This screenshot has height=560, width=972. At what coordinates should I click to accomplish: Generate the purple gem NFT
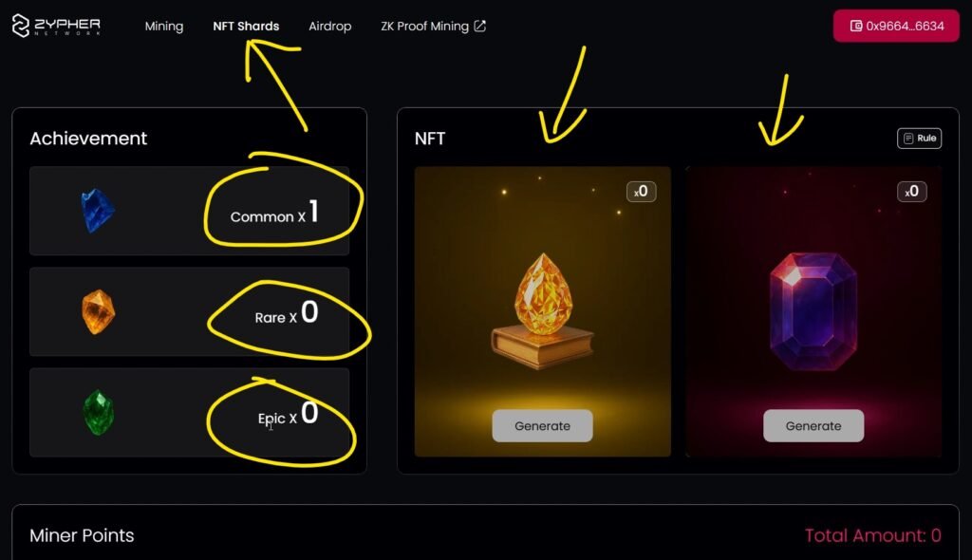(813, 426)
